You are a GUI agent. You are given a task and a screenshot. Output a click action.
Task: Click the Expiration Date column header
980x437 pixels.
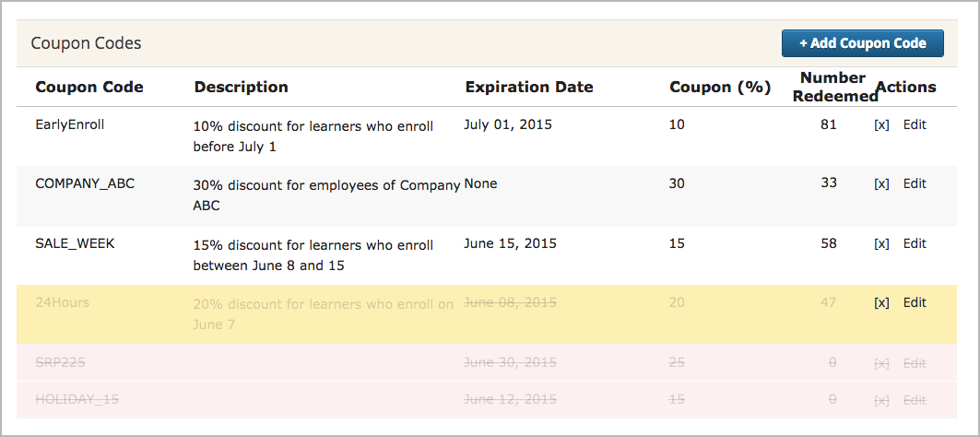(x=529, y=88)
